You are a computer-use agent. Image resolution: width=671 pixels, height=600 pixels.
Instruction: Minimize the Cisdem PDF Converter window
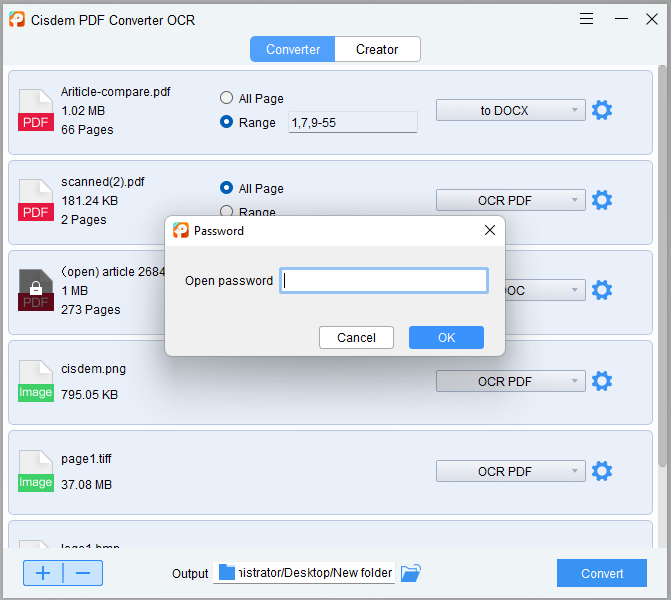pyautogui.click(x=621, y=19)
